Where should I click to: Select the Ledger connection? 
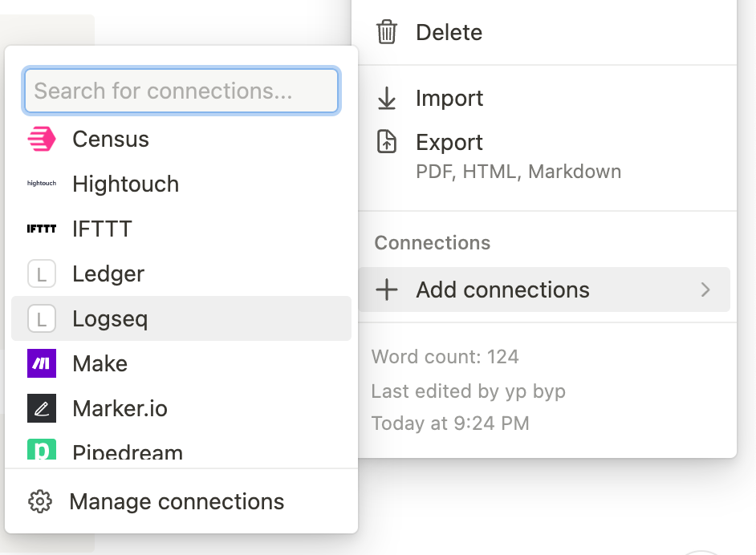pos(181,273)
